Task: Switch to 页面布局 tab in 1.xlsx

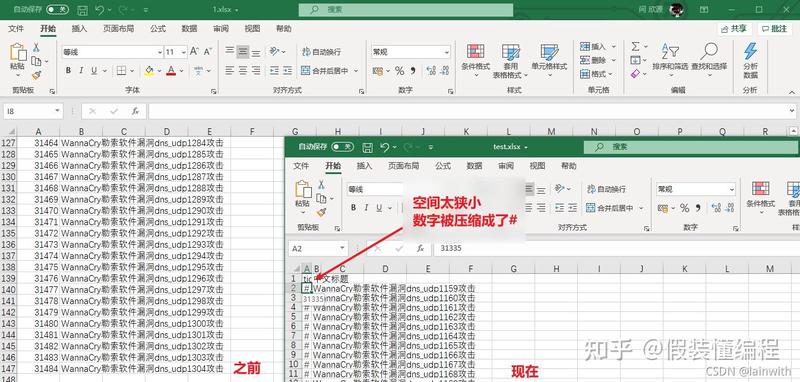Action: tap(118, 29)
